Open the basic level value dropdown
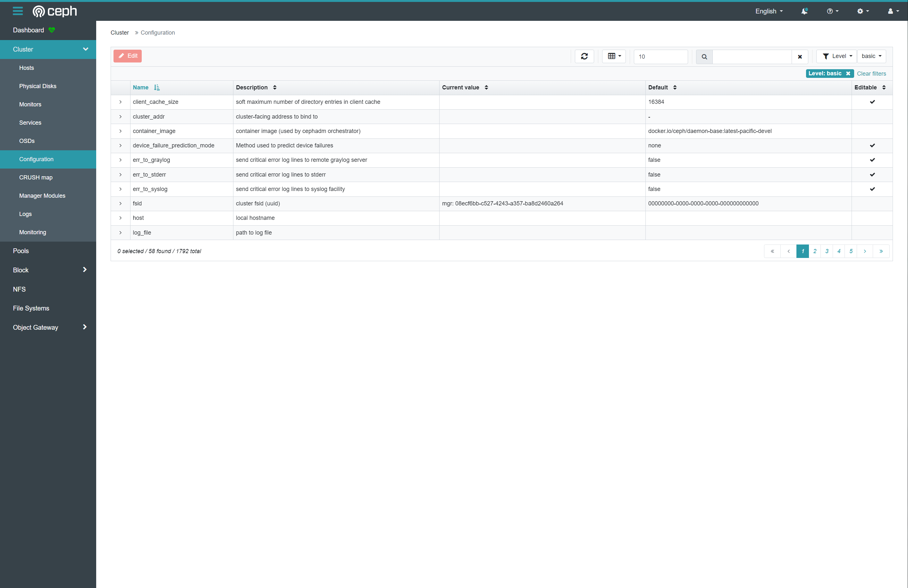Screen dimensions: 908x588 pyautogui.click(x=871, y=56)
